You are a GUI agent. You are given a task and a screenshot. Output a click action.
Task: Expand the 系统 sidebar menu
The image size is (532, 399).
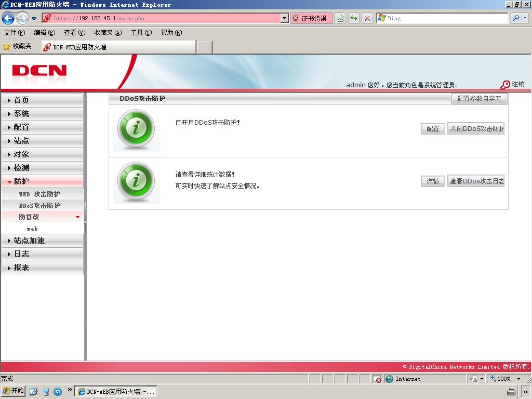click(x=43, y=114)
